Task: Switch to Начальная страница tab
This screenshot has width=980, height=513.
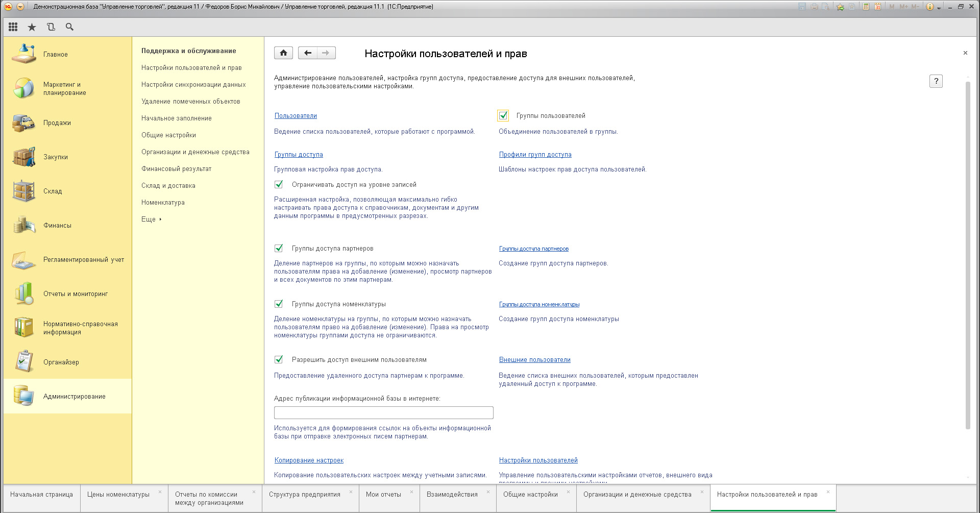Action: [x=42, y=498]
